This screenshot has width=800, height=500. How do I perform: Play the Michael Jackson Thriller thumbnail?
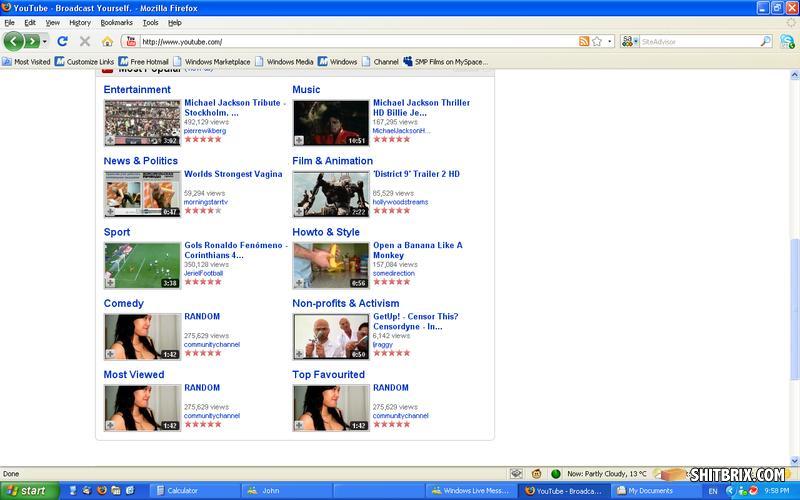click(331, 123)
